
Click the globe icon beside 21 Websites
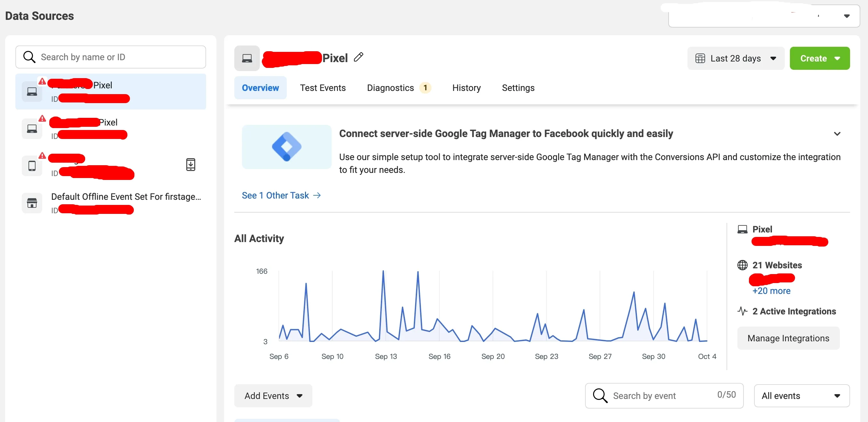coord(742,265)
